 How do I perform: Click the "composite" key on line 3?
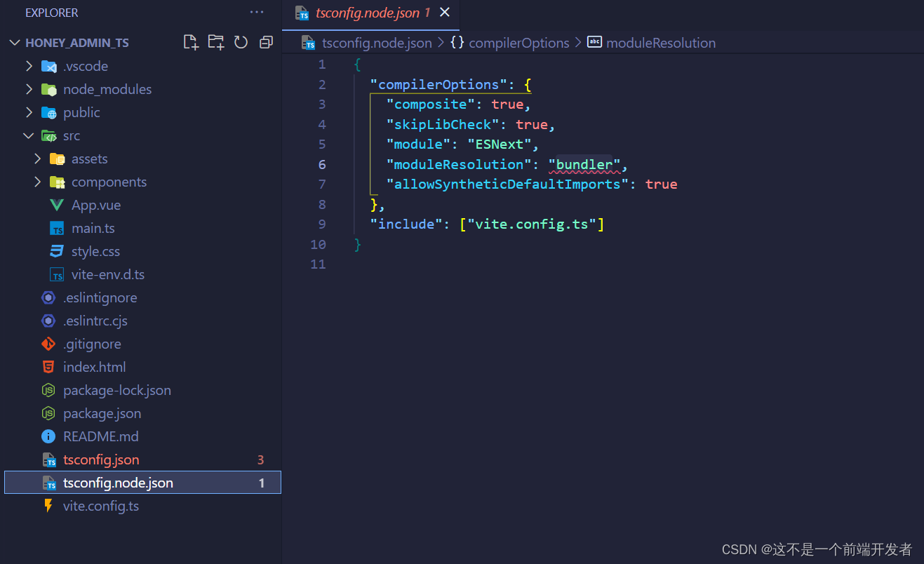click(x=430, y=105)
